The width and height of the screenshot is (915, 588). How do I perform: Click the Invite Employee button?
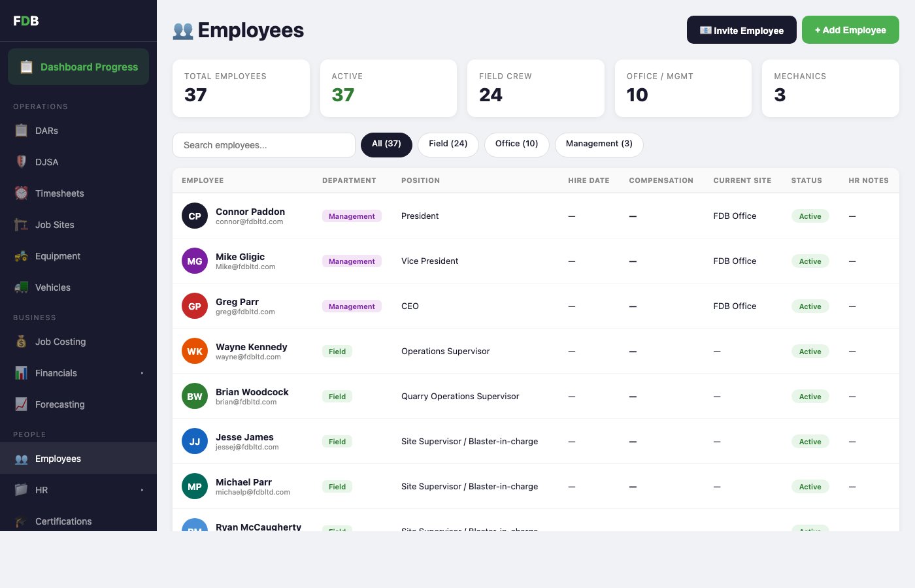(741, 30)
